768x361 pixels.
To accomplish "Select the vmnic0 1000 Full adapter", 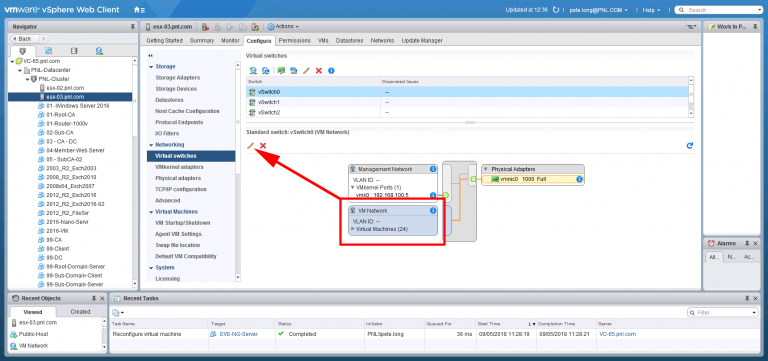I will pyautogui.click(x=533, y=179).
